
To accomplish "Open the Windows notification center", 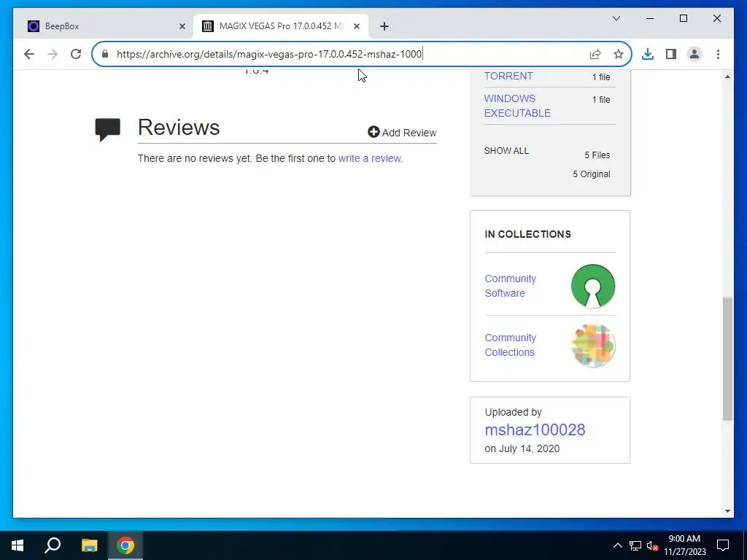I will tap(723, 545).
